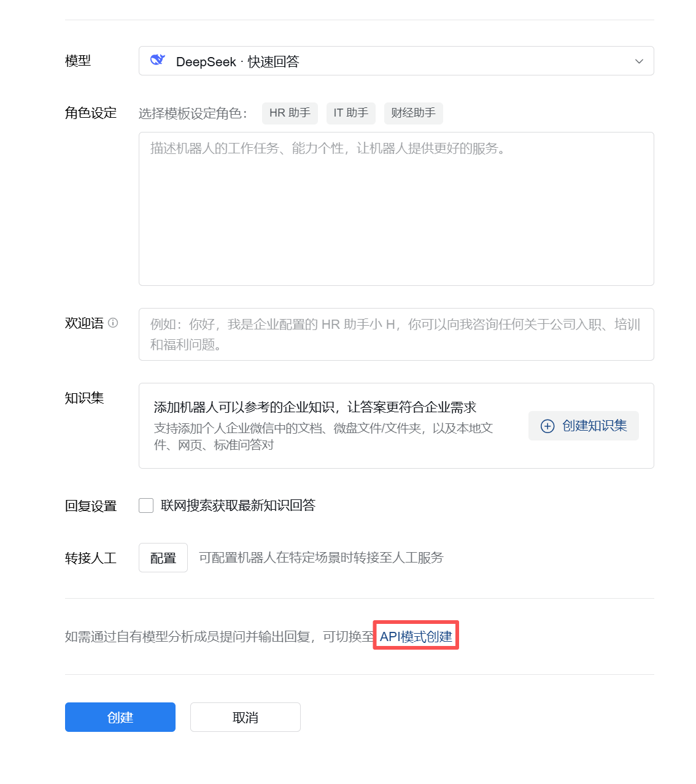Click the 知识集 card heading text
Screen dimensions: 696x784
[x=315, y=407]
